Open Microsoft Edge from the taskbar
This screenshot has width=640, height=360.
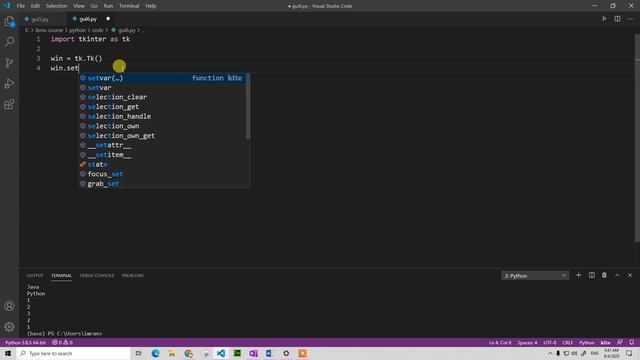[x=156, y=353]
